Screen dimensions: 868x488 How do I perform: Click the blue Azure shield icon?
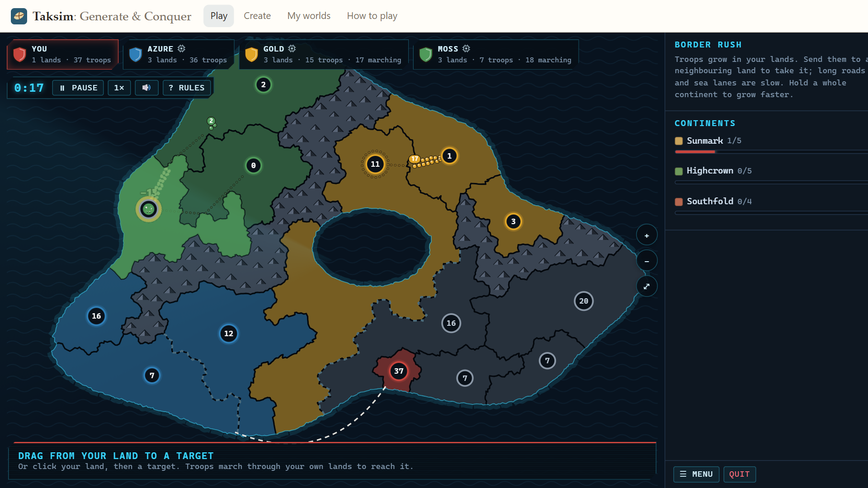point(136,54)
